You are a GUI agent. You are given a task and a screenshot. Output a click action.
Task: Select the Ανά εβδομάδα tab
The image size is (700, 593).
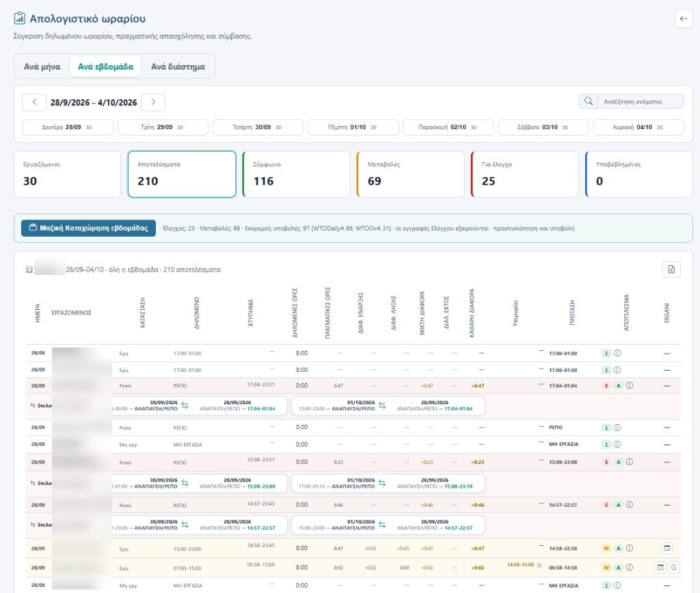point(106,66)
